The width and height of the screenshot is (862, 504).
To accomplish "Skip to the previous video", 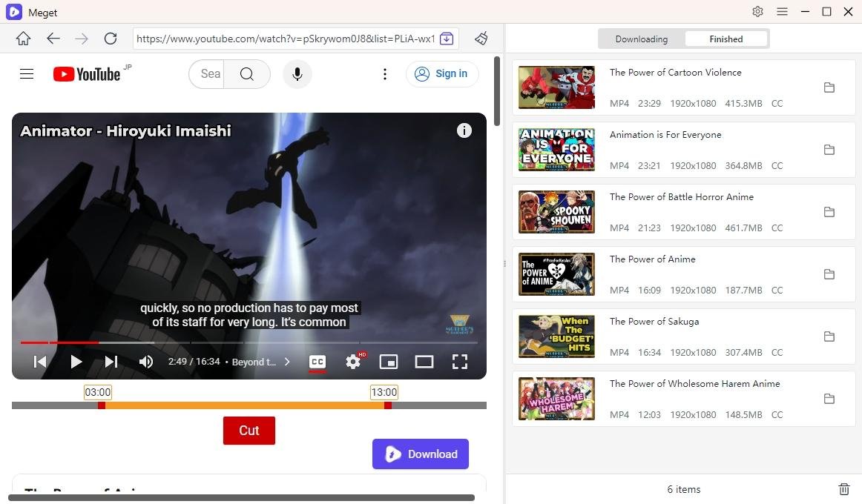I will pos(40,361).
